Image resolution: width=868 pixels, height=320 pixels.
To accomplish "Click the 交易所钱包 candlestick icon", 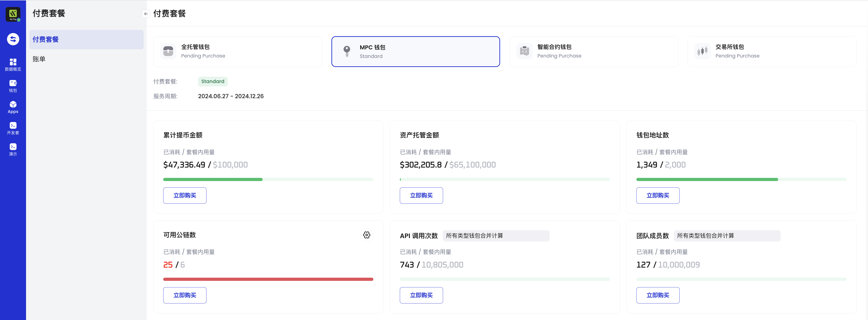I will (x=702, y=51).
